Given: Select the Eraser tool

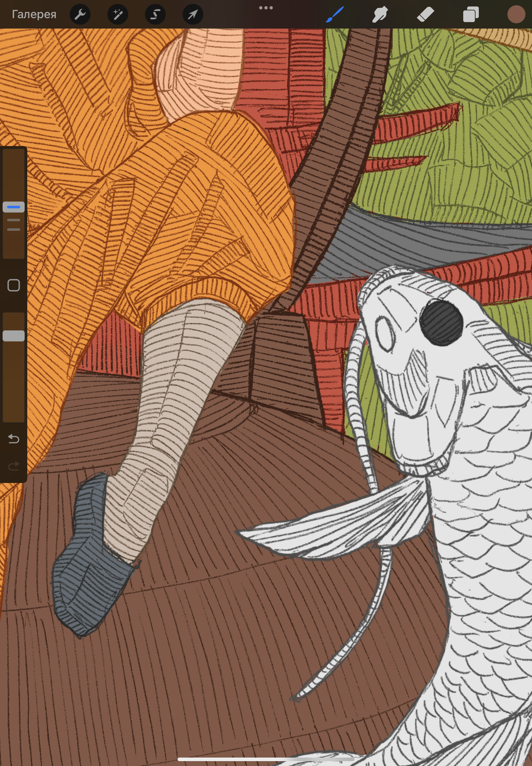Looking at the screenshot, I should tap(425, 15).
